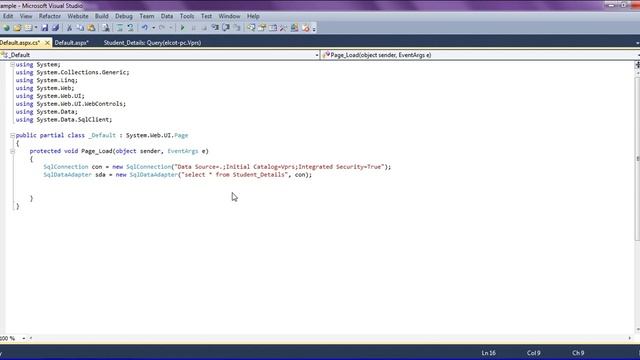Start debugging with green play icon

(182, 28)
